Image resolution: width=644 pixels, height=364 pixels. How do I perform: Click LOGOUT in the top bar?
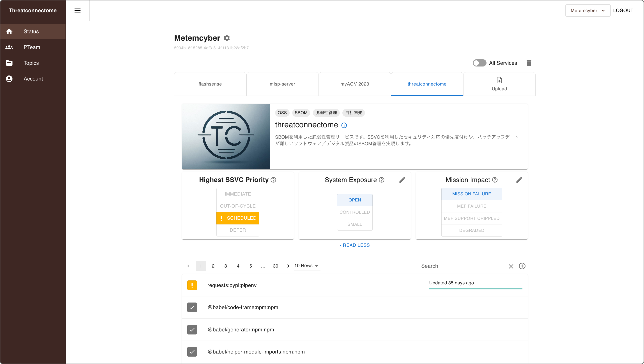pos(623,10)
